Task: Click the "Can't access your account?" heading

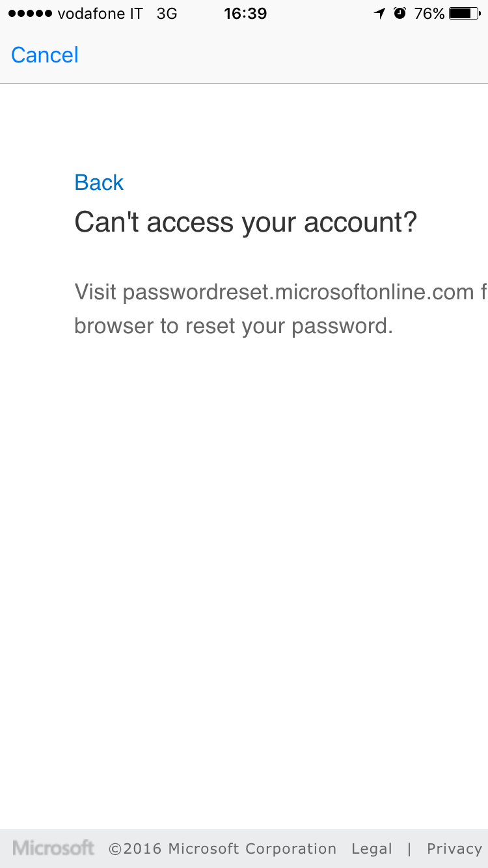Action: pos(245,223)
